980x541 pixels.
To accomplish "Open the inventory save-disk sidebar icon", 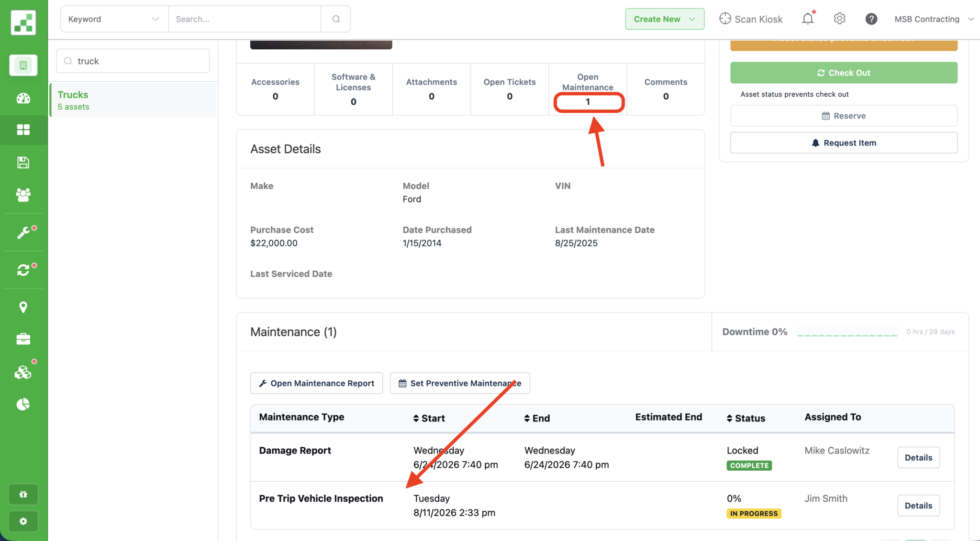I will click(23, 162).
